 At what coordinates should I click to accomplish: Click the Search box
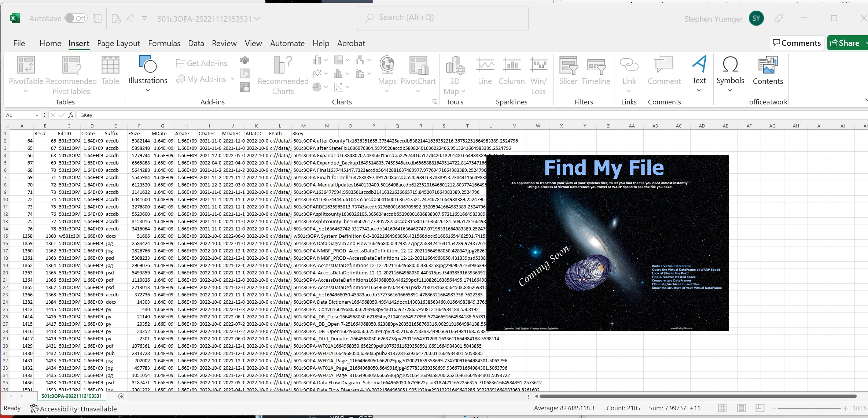tap(442, 17)
